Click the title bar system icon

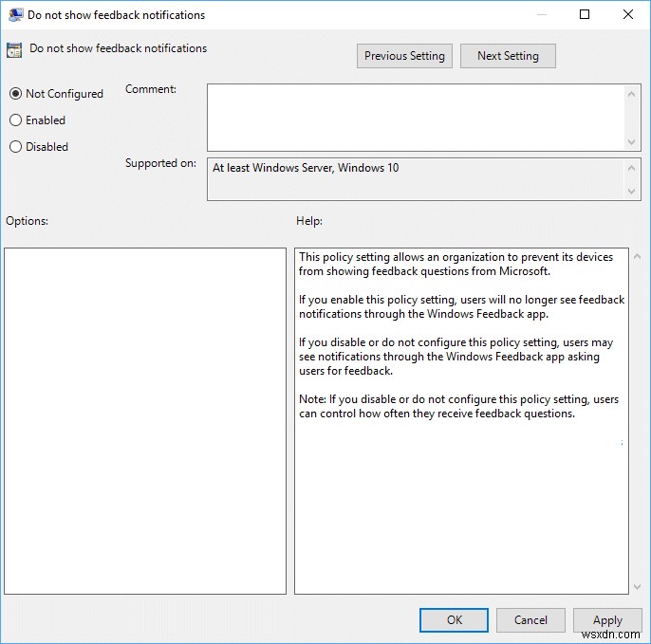16,15
